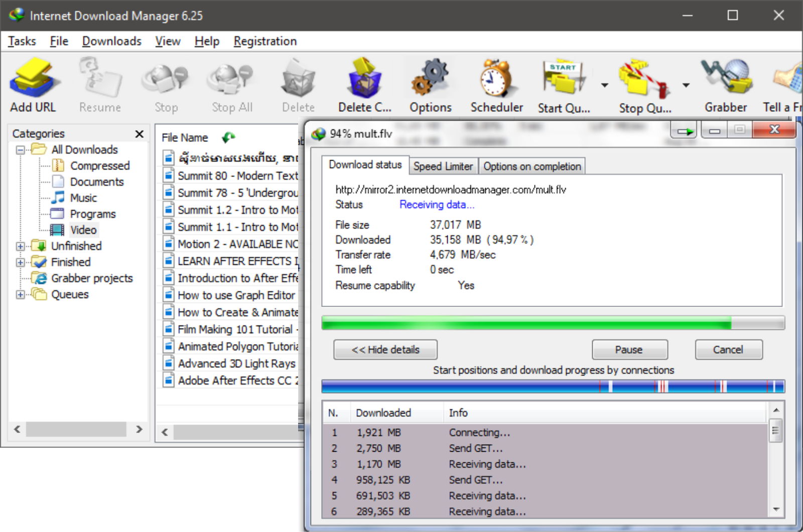Viewport: 803px width, 532px height.
Task: Click the Delete Completed toolbar icon
Action: [365, 78]
